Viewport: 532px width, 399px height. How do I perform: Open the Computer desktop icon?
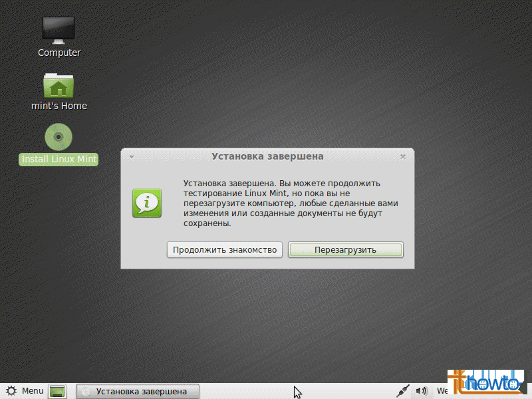[x=59, y=31]
